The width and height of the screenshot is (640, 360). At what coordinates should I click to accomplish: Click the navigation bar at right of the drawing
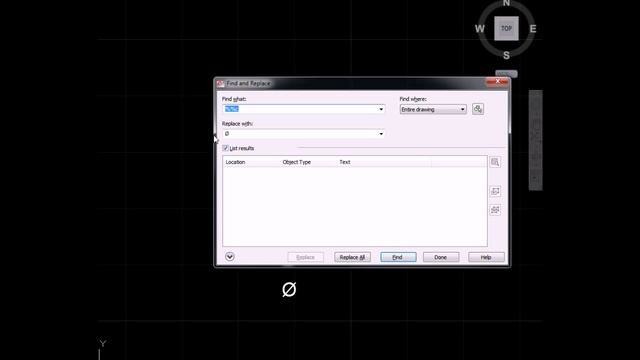[x=536, y=140]
